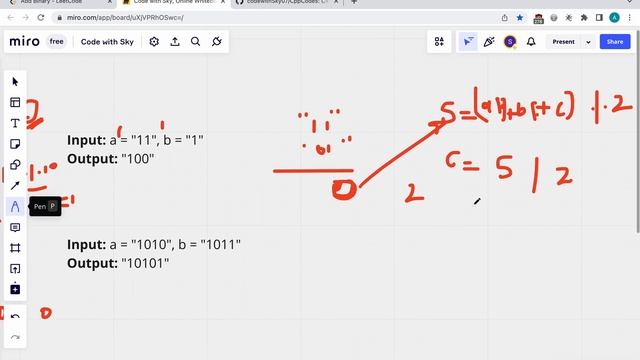Click the Present button
The width and height of the screenshot is (640, 360).
(563, 42)
